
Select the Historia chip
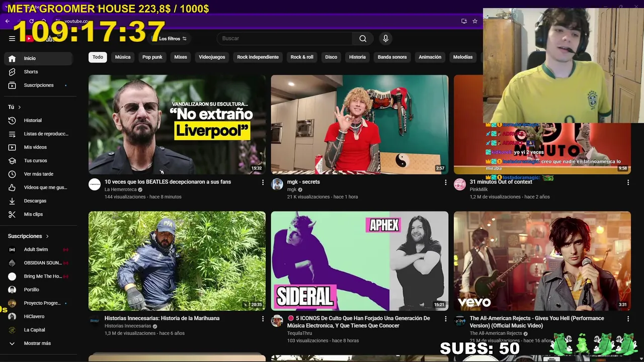[357, 57]
